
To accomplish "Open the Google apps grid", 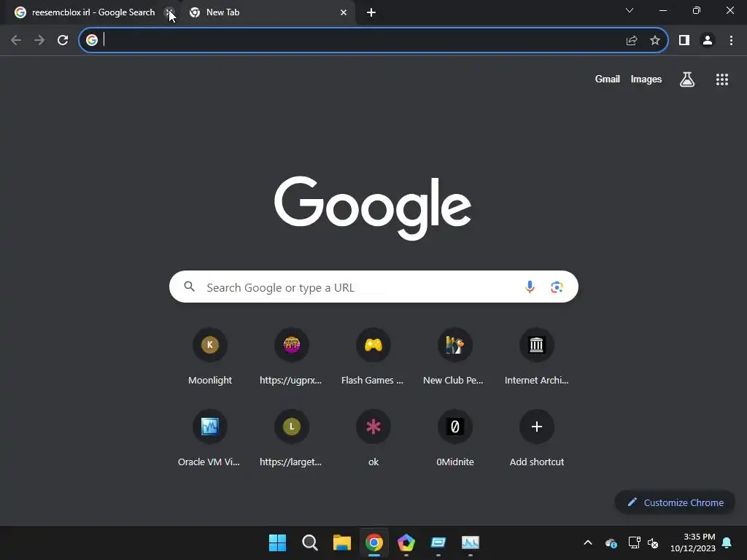I will [722, 79].
